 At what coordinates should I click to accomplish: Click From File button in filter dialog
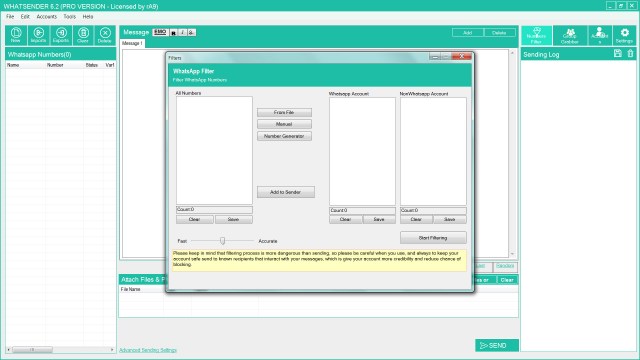click(284, 112)
